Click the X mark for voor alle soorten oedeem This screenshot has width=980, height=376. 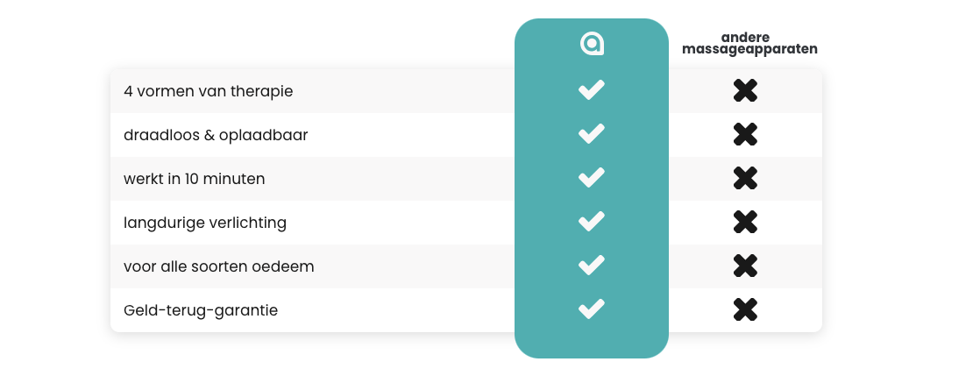tap(745, 266)
